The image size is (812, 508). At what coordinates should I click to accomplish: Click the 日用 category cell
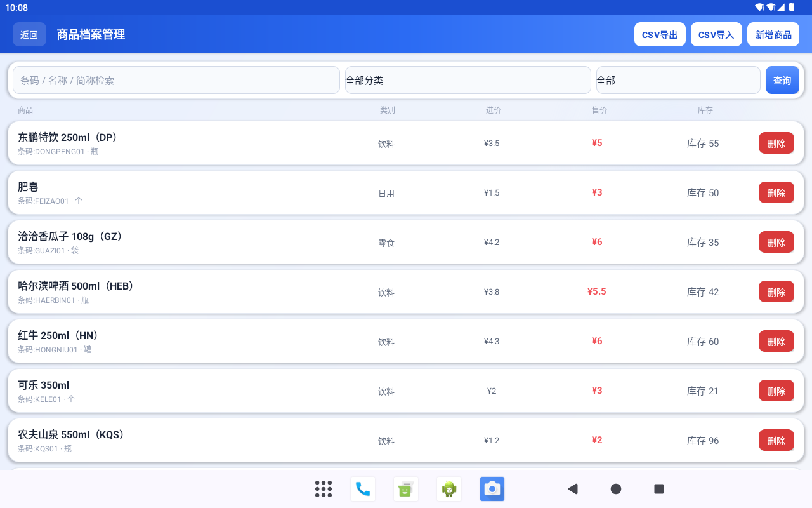coord(386,193)
